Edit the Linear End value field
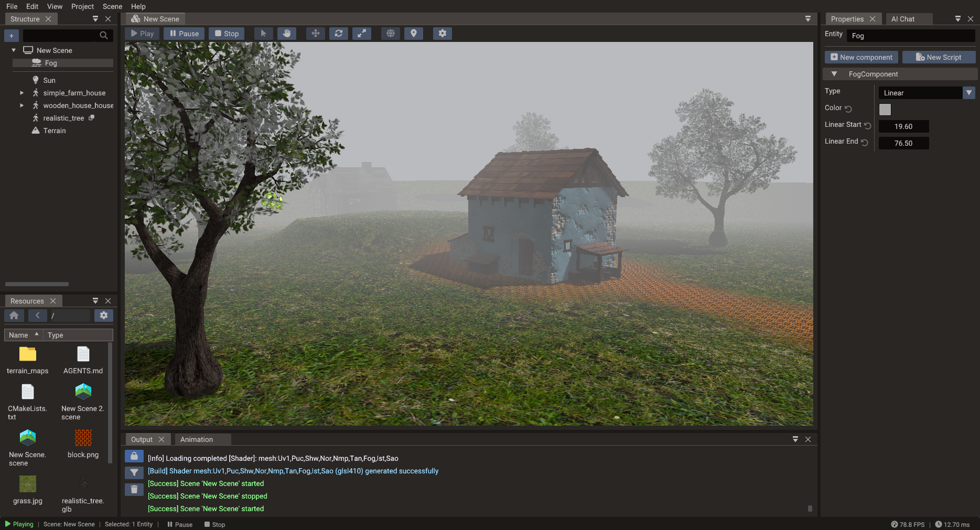This screenshot has height=530, width=980. point(903,143)
